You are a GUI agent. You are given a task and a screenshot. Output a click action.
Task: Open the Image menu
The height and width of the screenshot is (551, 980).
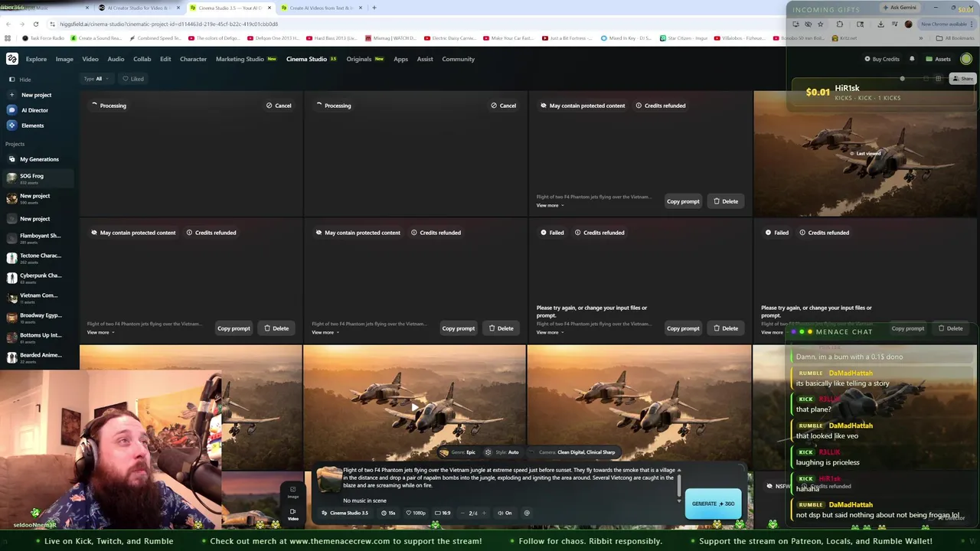pyautogui.click(x=64, y=59)
